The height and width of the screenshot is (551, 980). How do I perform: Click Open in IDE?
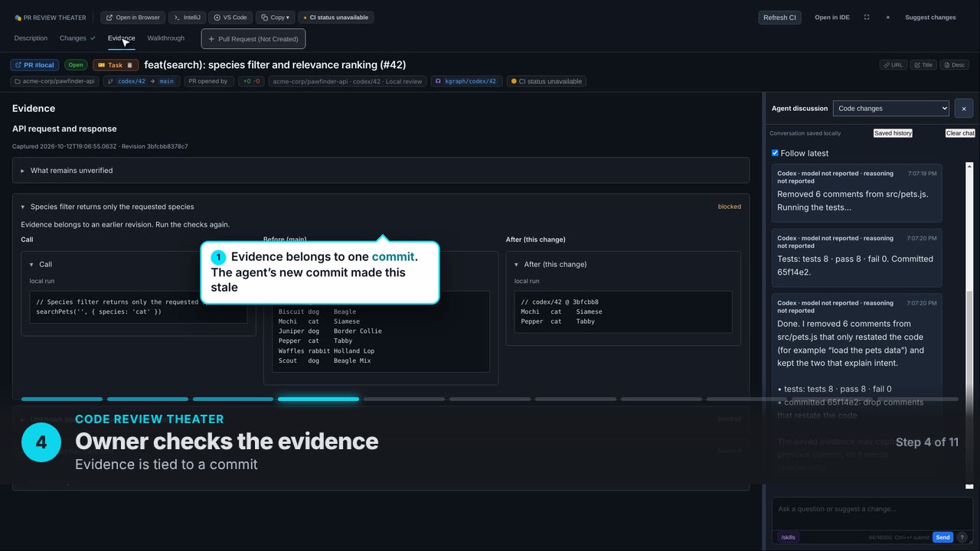pos(832,18)
